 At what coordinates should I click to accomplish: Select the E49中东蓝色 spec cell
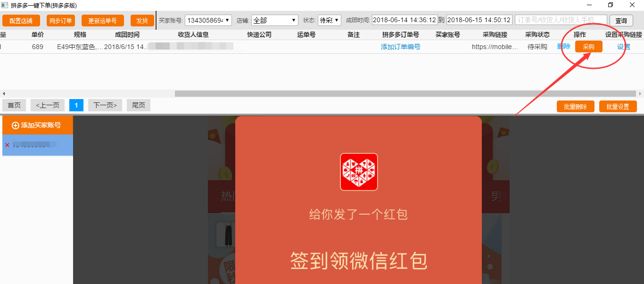(x=80, y=47)
